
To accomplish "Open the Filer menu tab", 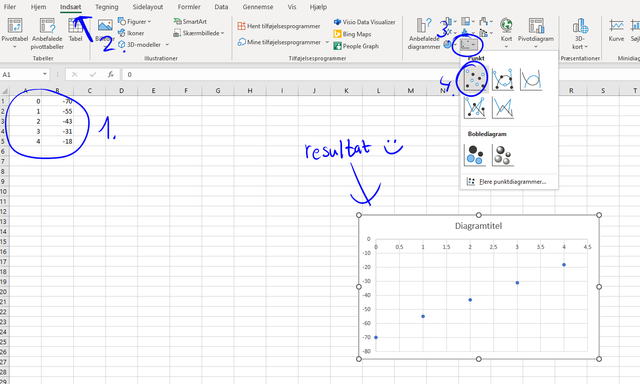I will [x=10, y=7].
